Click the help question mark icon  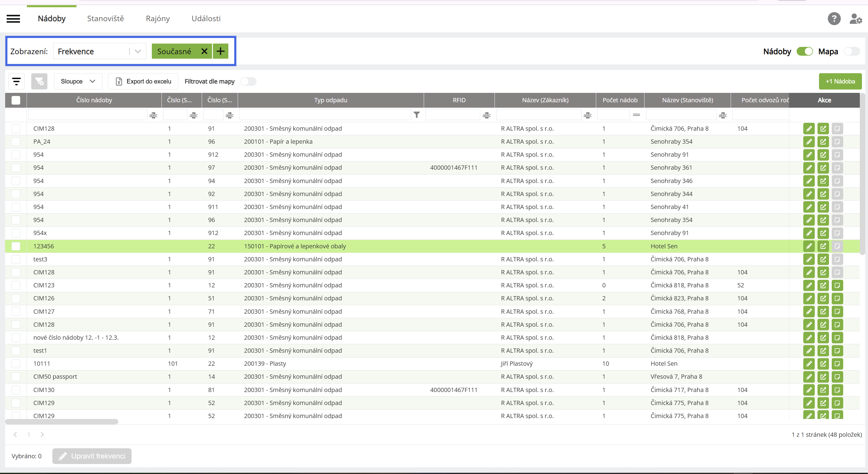pos(834,19)
